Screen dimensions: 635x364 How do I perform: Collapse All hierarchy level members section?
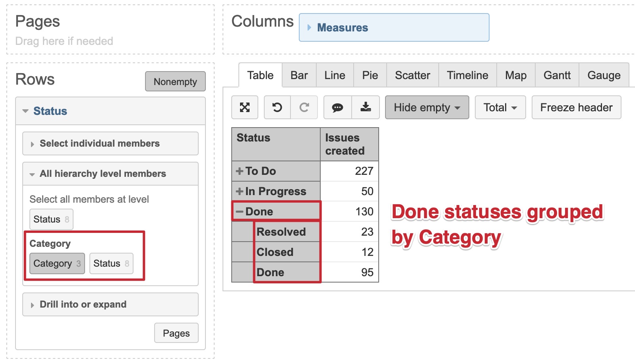pos(110,174)
